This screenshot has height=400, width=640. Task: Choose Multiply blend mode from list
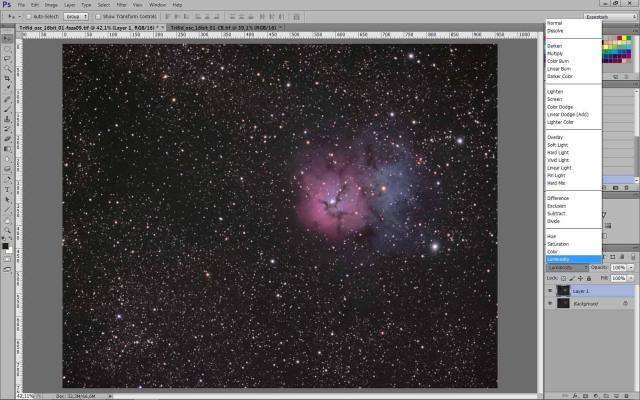pyautogui.click(x=555, y=53)
